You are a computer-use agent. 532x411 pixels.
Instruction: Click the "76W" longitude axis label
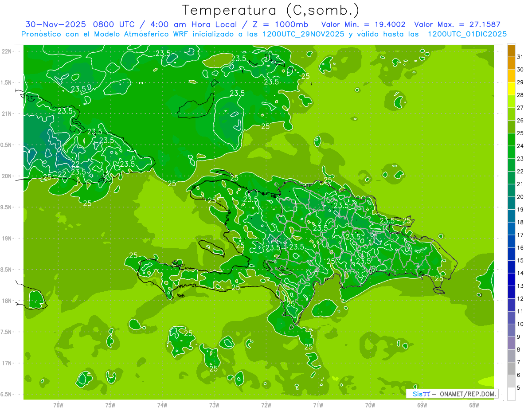(58, 405)
